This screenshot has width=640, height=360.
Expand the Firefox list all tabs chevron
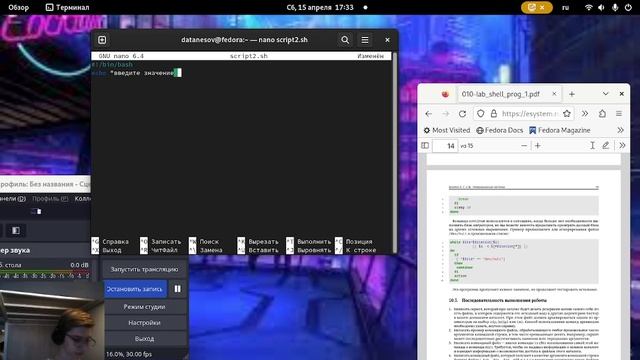[x=605, y=93]
